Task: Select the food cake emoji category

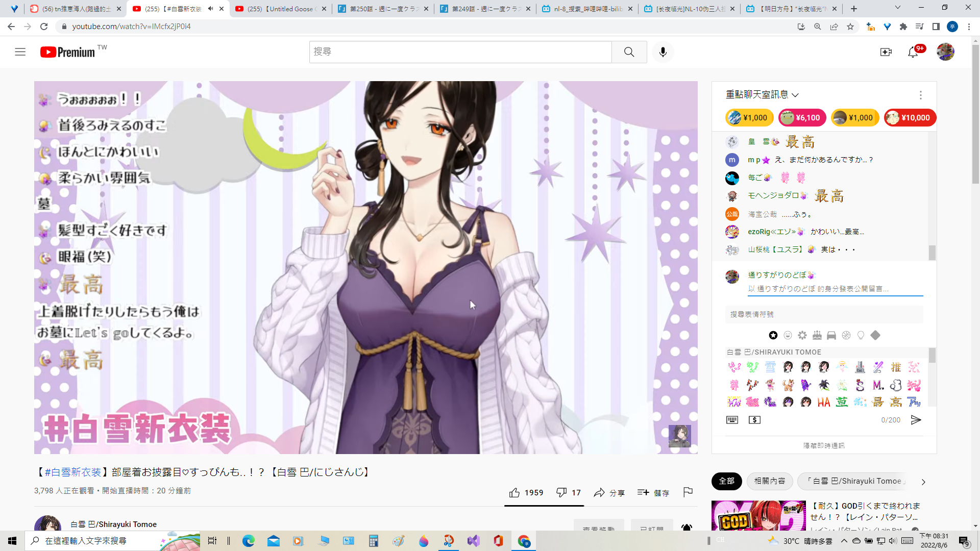Action: [x=817, y=335]
